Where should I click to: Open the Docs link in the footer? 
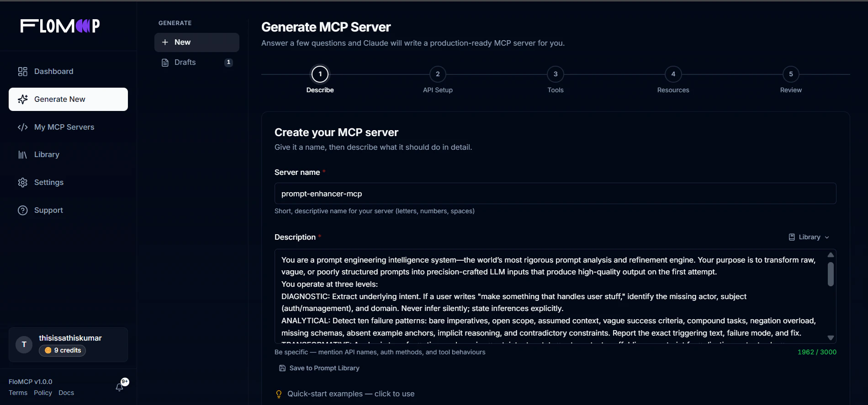[66, 393]
